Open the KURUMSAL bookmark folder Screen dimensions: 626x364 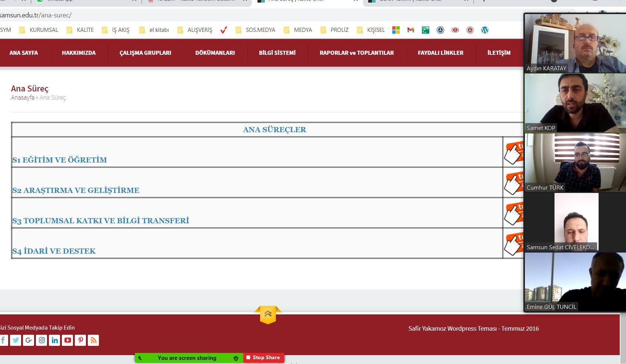coord(39,30)
